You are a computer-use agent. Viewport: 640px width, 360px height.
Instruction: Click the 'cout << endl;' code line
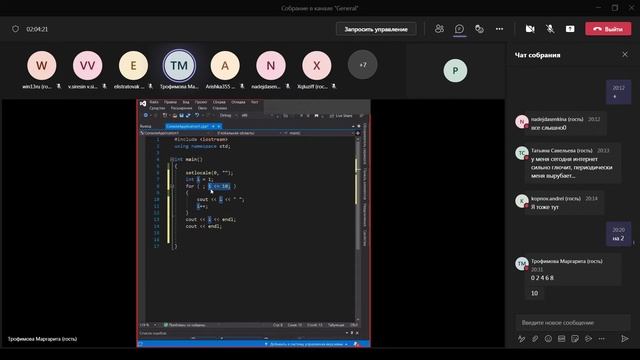click(204, 226)
